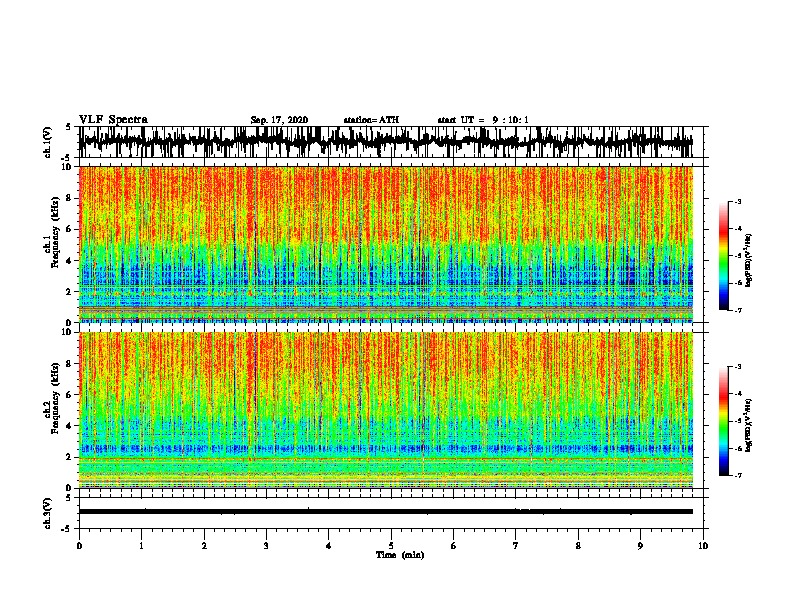Viewport: 792px width, 612px height.
Task: Click the "ch.3(V)" axis label
Action: pyautogui.click(x=48, y=513)
